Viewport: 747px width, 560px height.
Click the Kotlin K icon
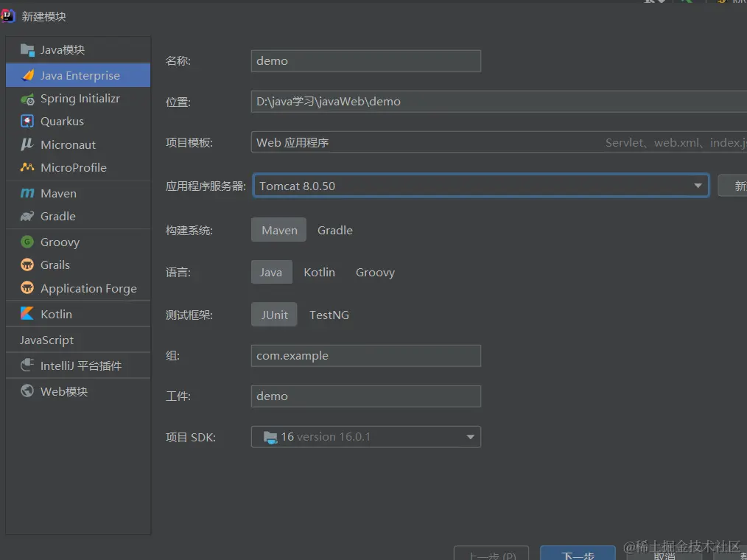point(27,314)
